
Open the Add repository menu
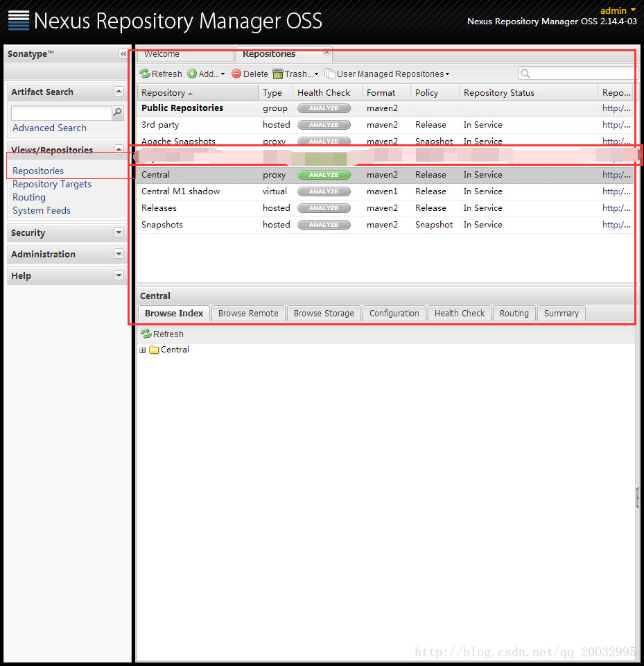pyautogui.click(x=207, y=74)
